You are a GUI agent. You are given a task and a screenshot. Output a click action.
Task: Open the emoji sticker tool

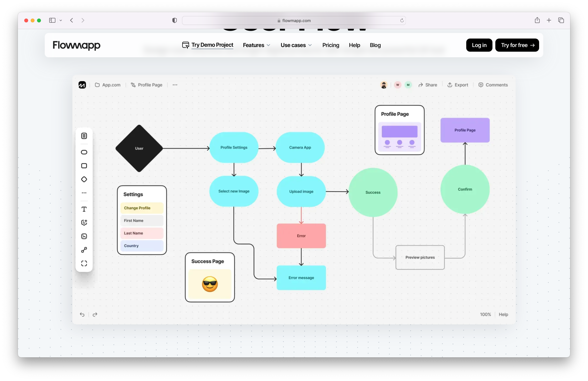tap(84, 223)
